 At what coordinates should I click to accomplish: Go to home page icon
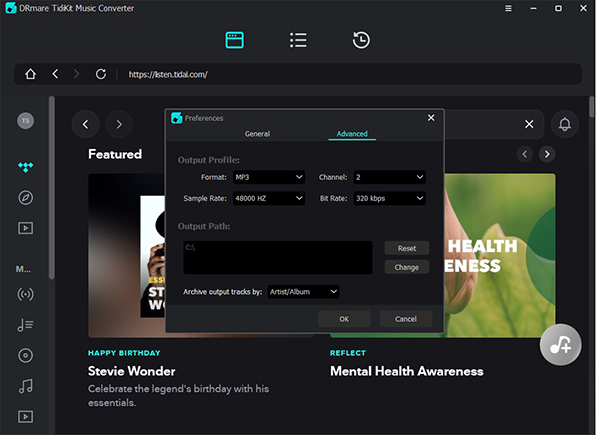[30, 74]
